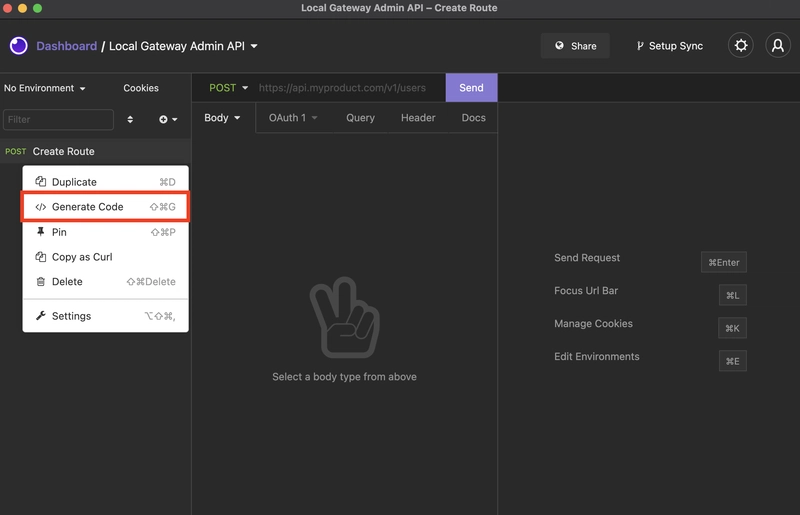Screen dimensions: 800x515
Task: Click the branch icon in Setup Sync
Action: (639, 46)
